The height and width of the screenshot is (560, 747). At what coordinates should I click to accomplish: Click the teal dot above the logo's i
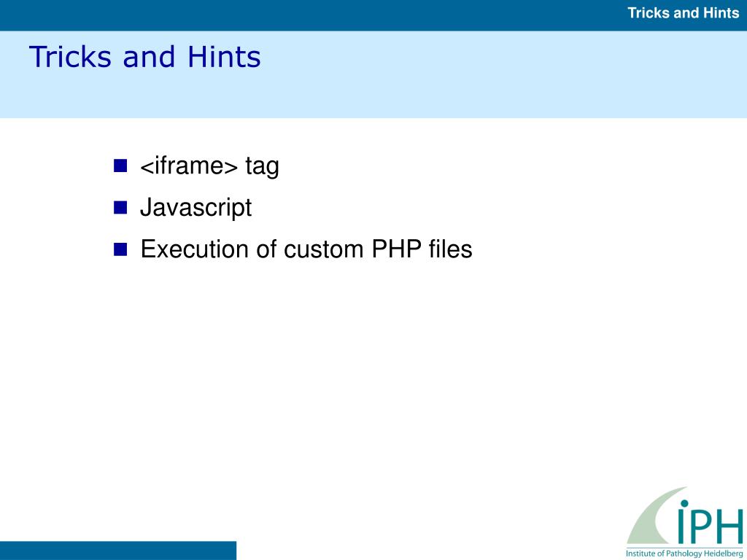pos(684,504)
